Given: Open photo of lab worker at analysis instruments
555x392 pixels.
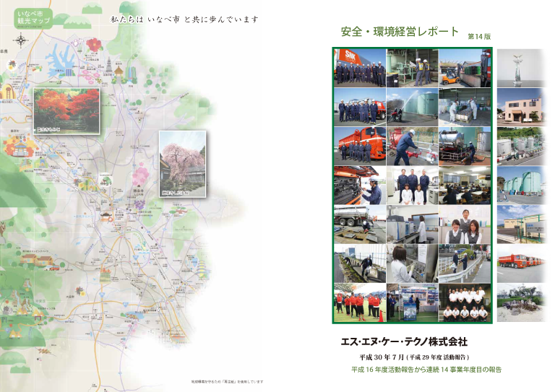Looking at the screenshot, I should click(x=413, y=225).
